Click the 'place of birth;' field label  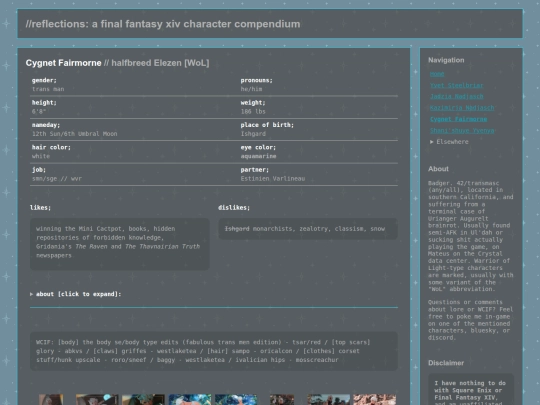pyautogui.click(x=267, y=125)
